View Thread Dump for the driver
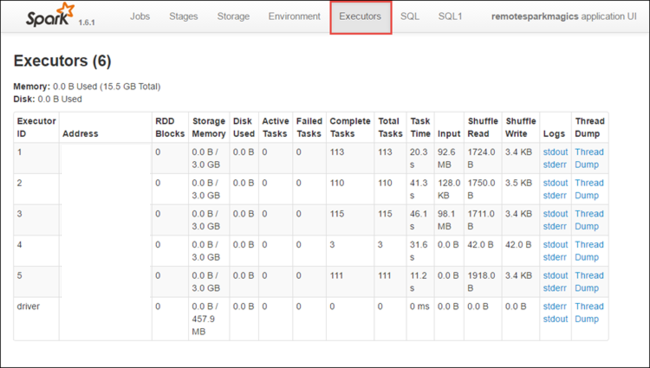The width and height of the screenshot is (650, 368). [x=589, y=312]
